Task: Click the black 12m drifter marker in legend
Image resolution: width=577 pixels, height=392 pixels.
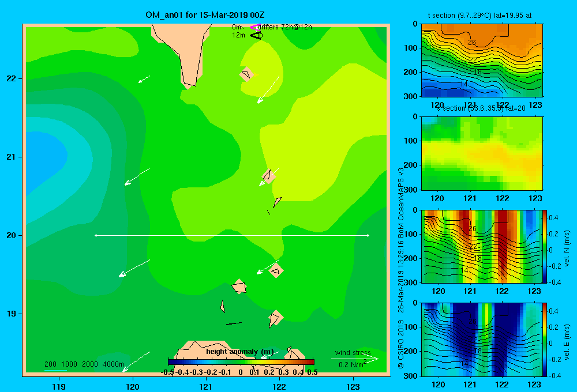Action: 256,35
